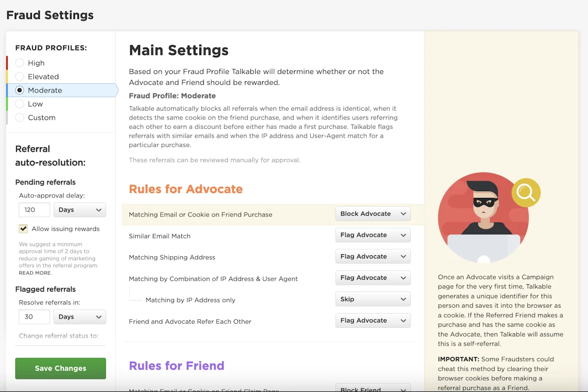Select the High fraud profile

coord(20,63)
